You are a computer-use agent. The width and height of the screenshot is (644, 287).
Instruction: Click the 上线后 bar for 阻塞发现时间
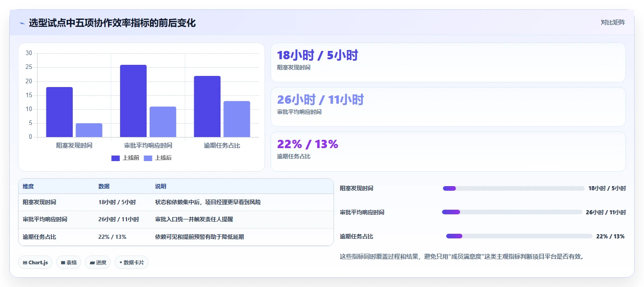coord(89,130)
